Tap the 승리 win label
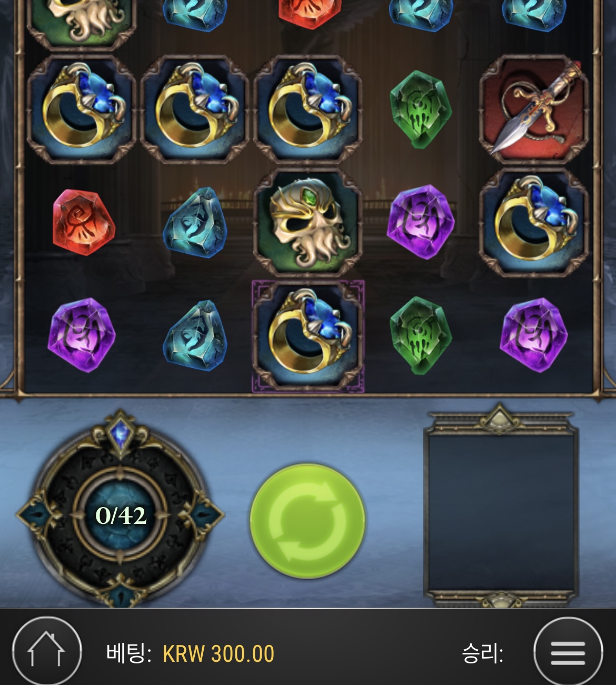Screen dimensions: 616x685 [482, 653]
